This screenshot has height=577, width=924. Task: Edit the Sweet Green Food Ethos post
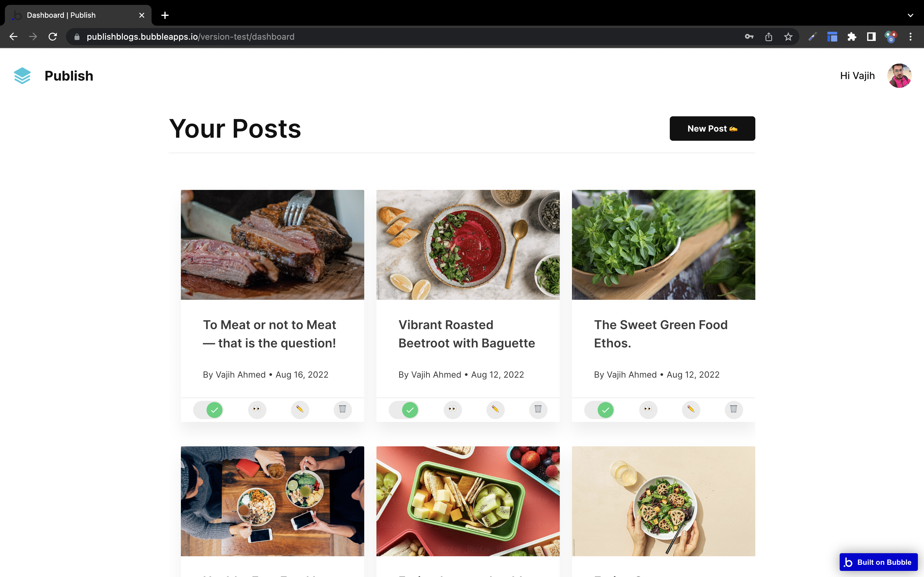691,409
